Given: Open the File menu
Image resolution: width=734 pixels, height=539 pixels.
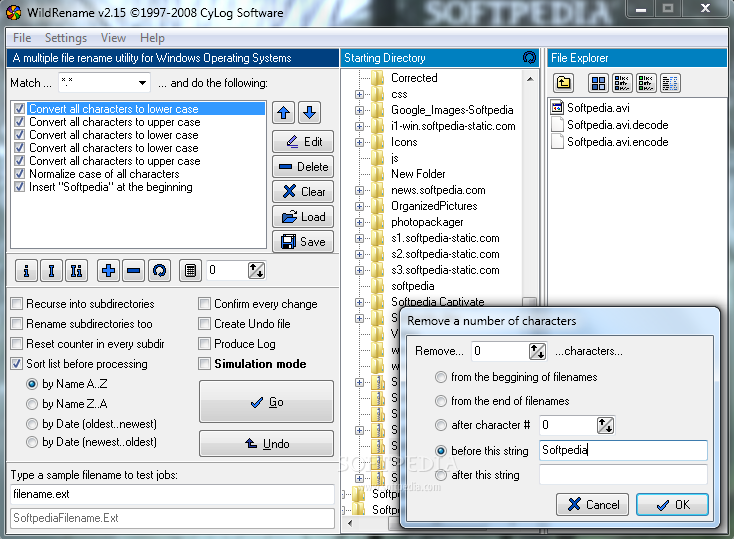Looking at the screenshot, I should [x=22, y=38].
